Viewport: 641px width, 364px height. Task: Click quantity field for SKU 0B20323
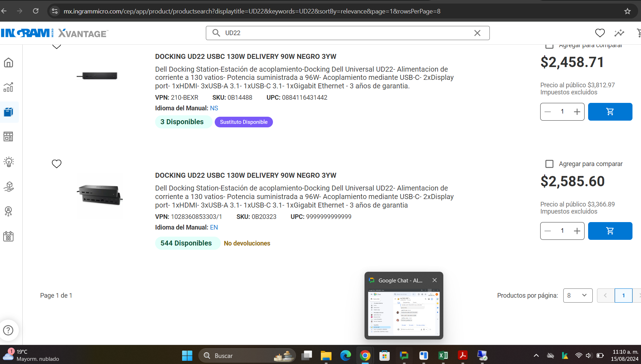[562, 231]
